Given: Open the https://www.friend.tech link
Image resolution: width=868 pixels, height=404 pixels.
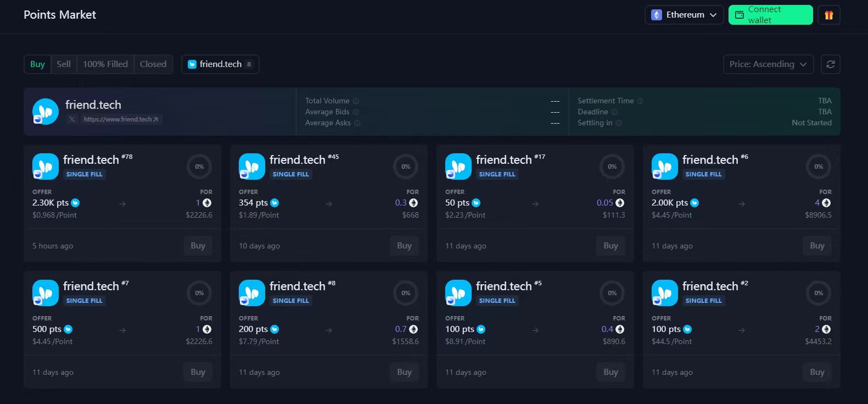Looking at the screenshot, I should 121,119.
